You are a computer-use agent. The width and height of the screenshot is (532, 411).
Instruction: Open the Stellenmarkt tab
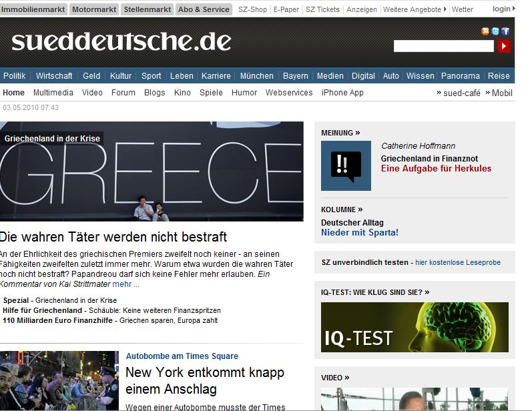click(x=148, y=9)
